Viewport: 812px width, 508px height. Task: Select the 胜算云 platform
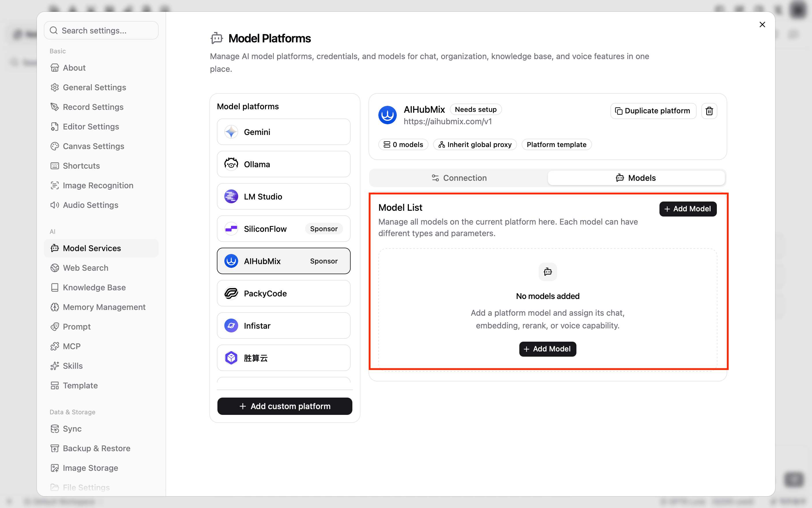tap(283, 358)
